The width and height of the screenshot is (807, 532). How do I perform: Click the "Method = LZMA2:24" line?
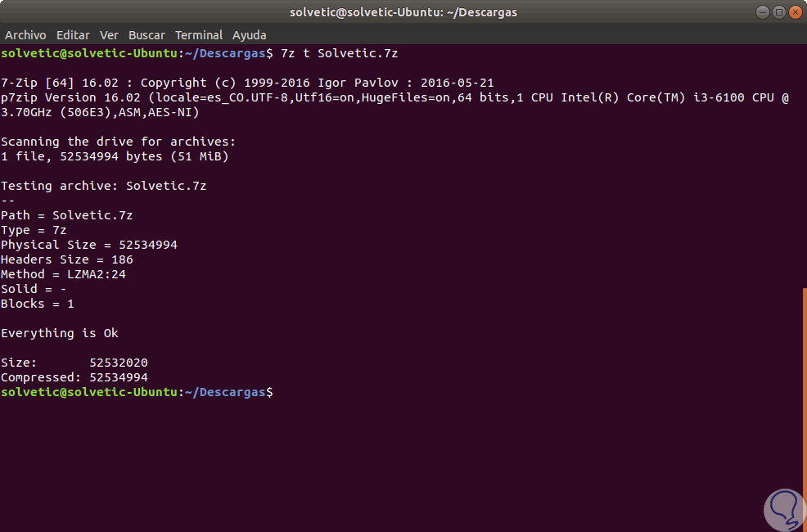click(x=63, y=274)
